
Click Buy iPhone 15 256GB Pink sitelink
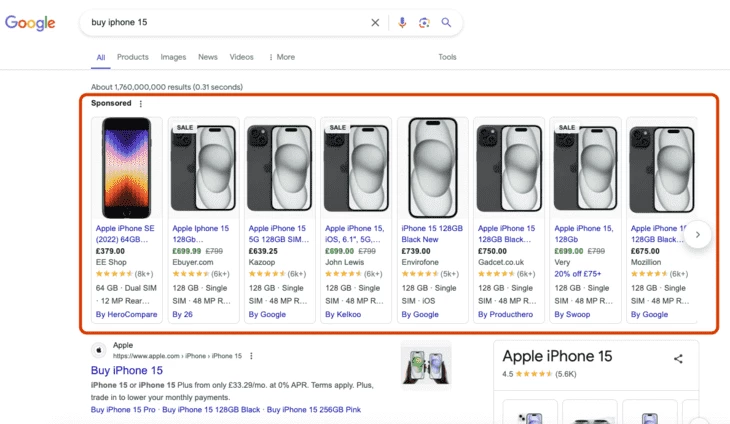pyautogui.click(x=314, y=410)
